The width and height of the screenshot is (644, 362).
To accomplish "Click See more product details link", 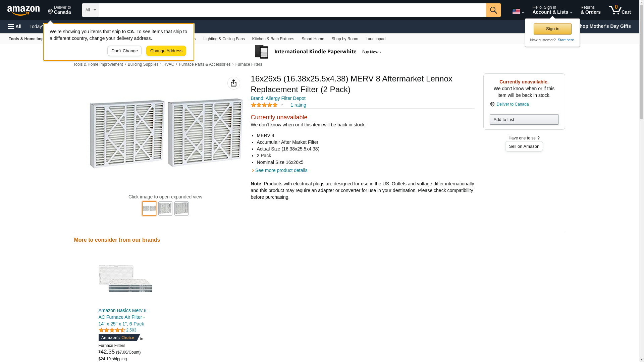I will (281, 170).
